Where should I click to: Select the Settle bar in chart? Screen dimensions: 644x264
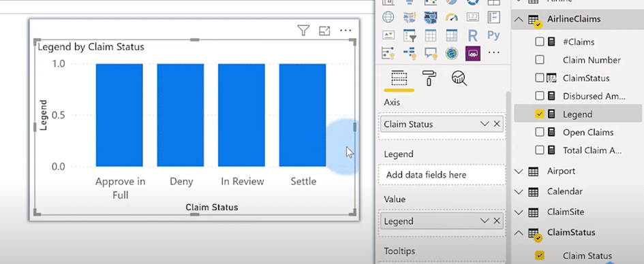[303, 115]
